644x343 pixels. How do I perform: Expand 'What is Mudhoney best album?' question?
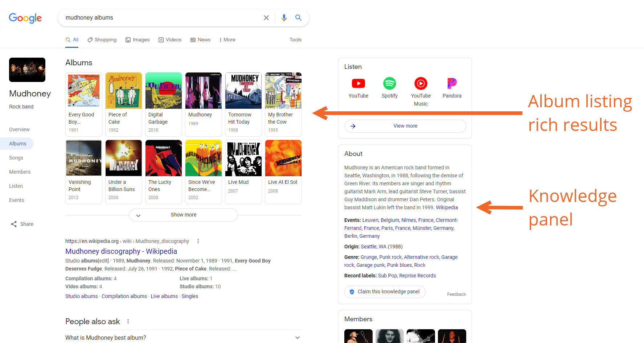tap(183, 338)
